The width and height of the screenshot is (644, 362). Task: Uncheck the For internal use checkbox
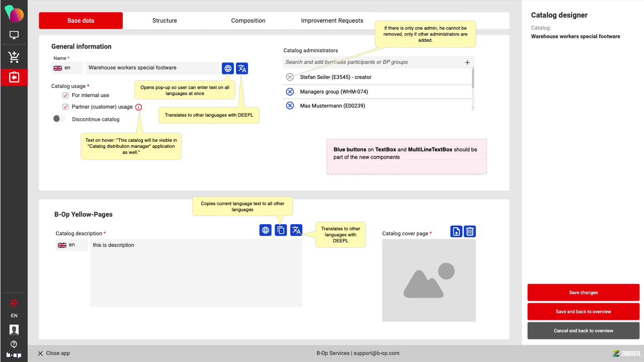point(65,96)
